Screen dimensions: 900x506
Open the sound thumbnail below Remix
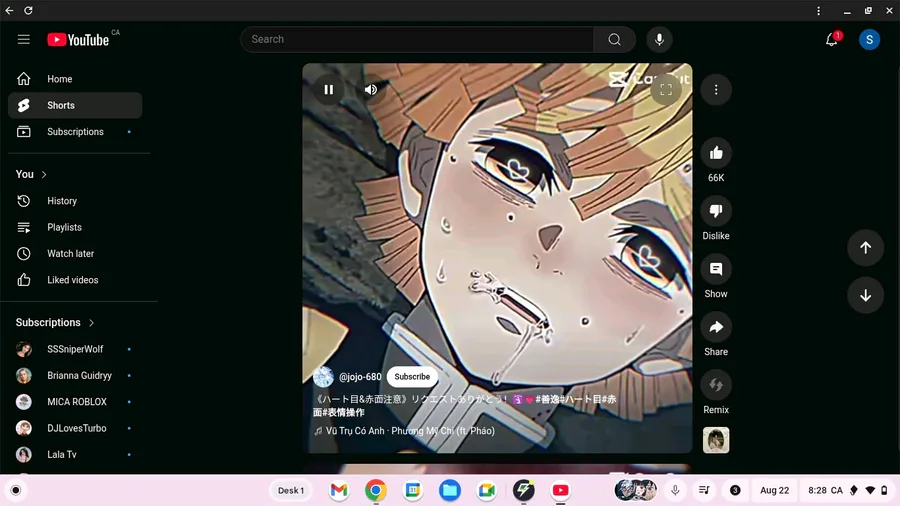716,440
